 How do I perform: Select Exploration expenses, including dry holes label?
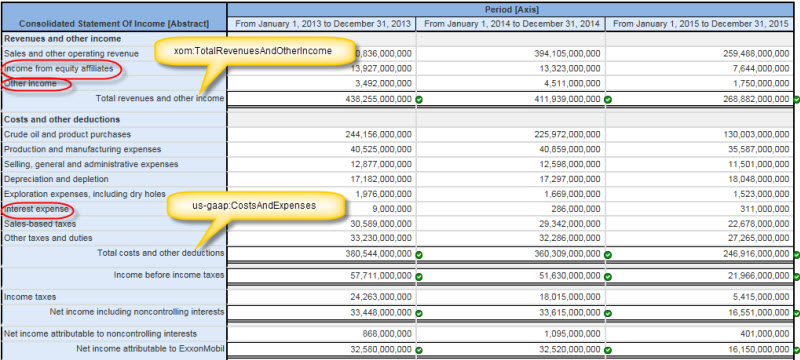point(85,194)
